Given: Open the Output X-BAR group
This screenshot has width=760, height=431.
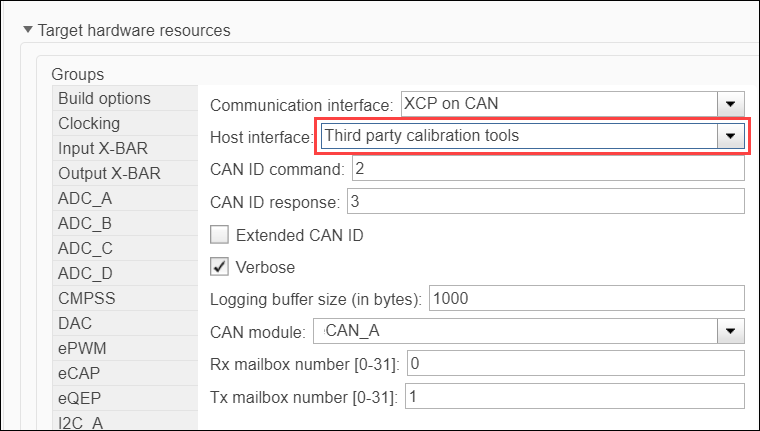Looking at the screenshot, I should pyautogui.click(x=108, y=174).
